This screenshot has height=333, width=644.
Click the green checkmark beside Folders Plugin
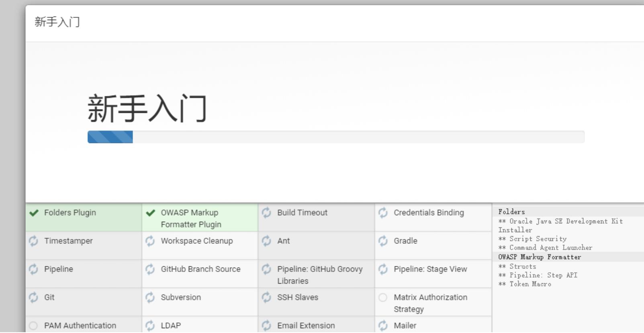[x=34, y=213]
